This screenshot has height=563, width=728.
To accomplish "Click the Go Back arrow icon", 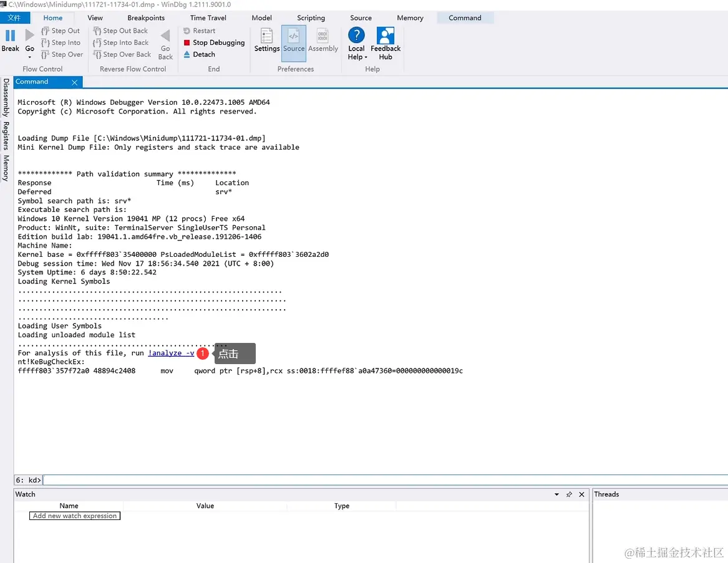I will 165,36.
